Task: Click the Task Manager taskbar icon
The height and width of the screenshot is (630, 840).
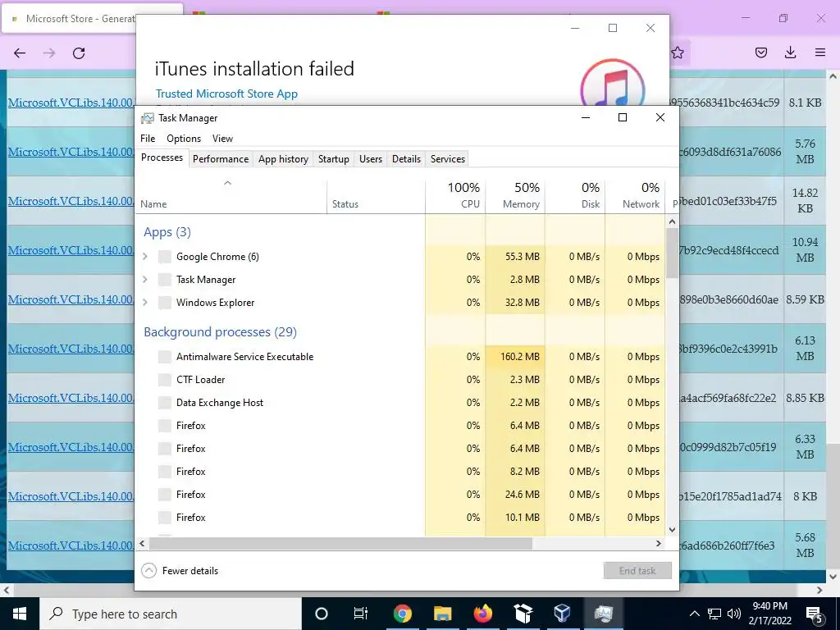Action: [603, 614]
